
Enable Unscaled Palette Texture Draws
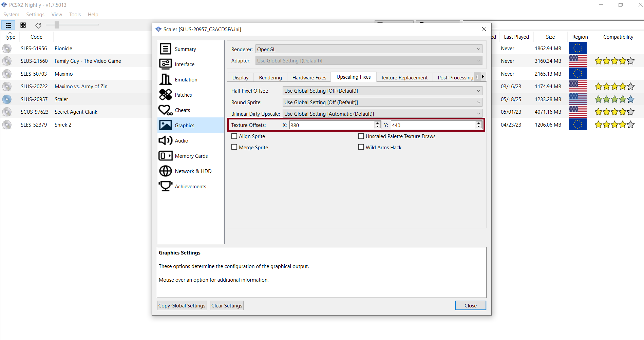click(361, 136)
